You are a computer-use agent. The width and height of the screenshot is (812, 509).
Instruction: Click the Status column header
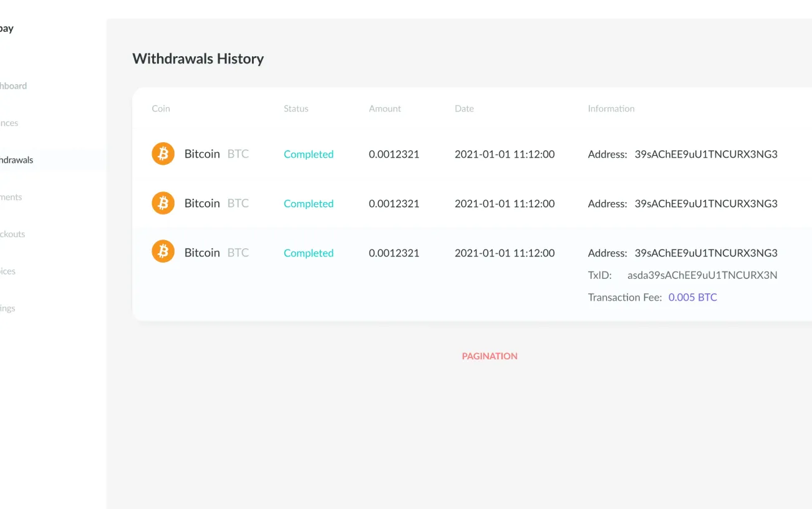pyautogui.click(x=296, y=109)
